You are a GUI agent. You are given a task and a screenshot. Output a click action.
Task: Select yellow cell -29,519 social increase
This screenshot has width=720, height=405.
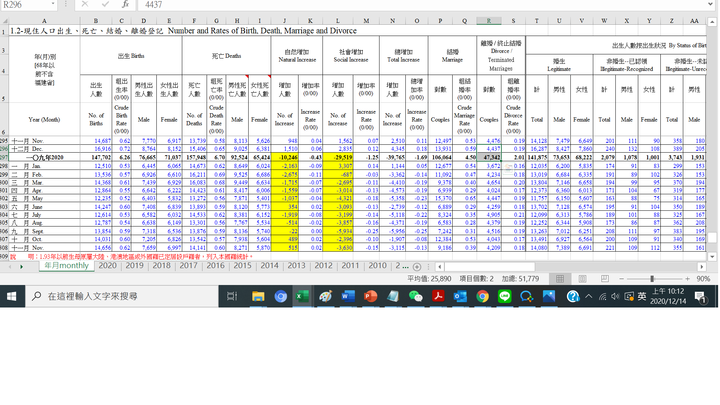338,157
